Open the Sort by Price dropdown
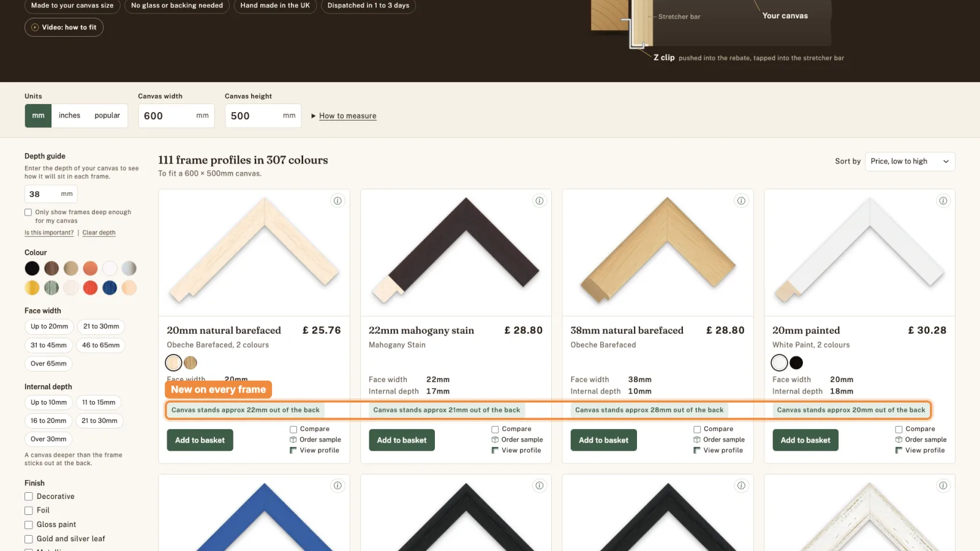 click(x=910, y=162)
